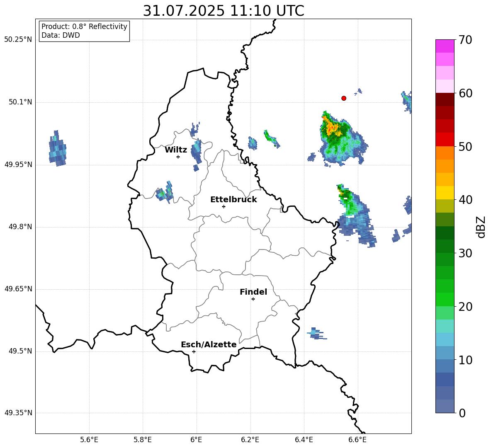Click the 70 tick on colorbar

(465, 40)
